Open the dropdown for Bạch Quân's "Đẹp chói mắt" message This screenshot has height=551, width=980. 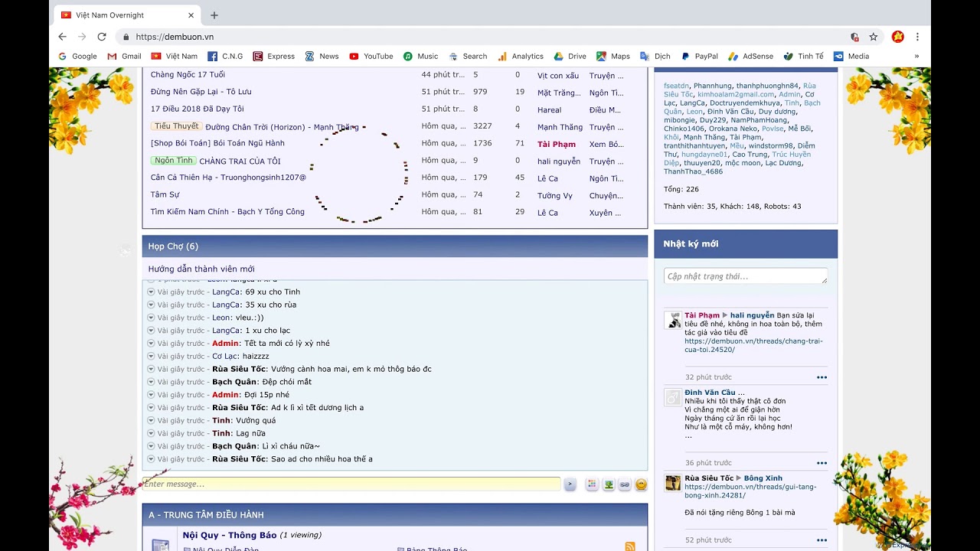(x=151, y=382)
